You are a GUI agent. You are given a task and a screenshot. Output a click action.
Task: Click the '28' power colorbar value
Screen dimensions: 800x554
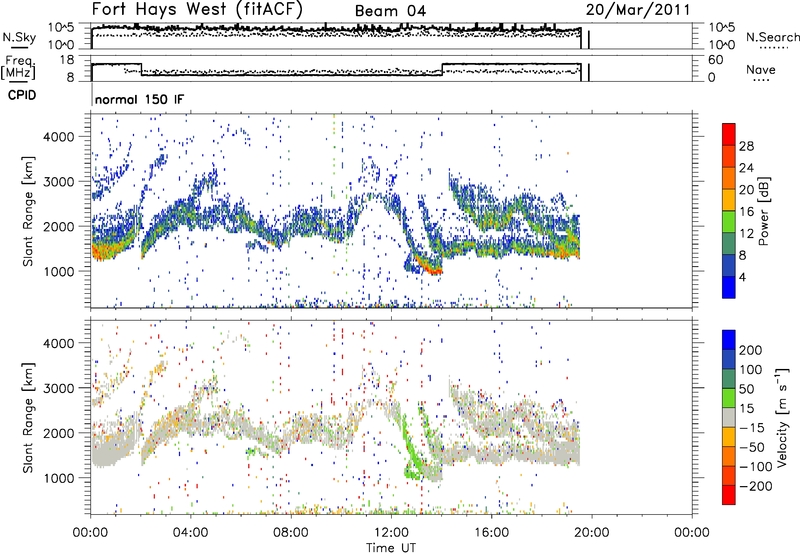pyautogui.click(x=746, y=146)
